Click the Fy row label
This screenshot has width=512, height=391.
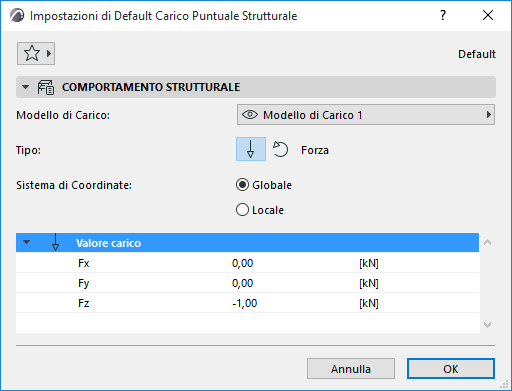(x=84, y=284)
